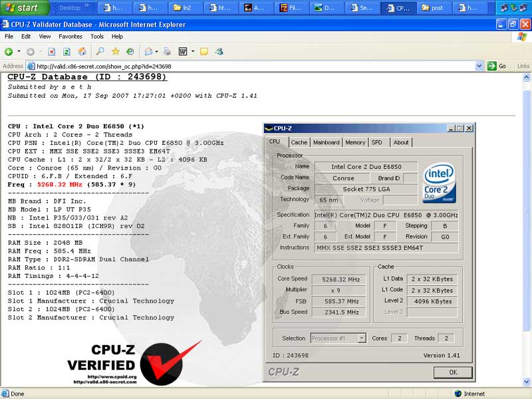
Task: Go to the Home page icon
Action: [82, 52]
